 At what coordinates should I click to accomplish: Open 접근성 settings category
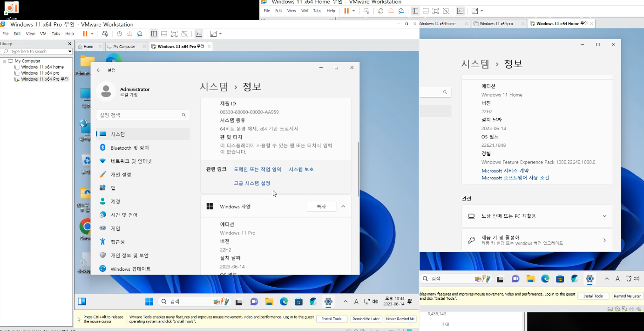[x=143, y=242]
